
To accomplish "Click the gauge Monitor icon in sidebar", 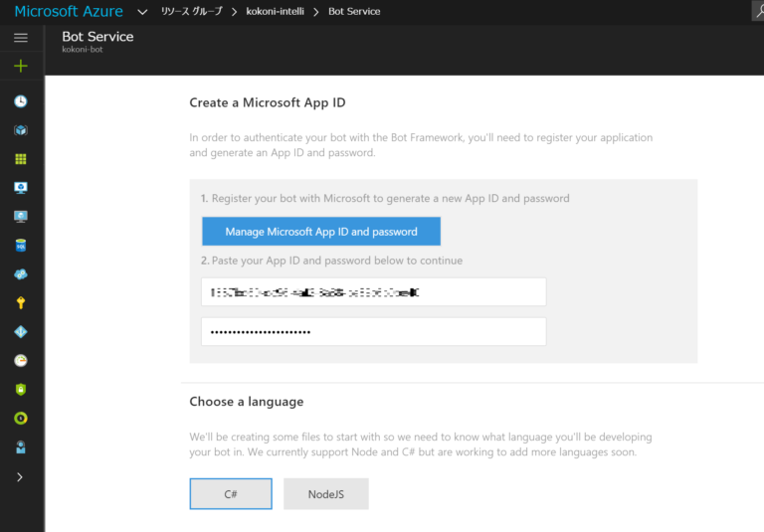I will tap(21, 360).
